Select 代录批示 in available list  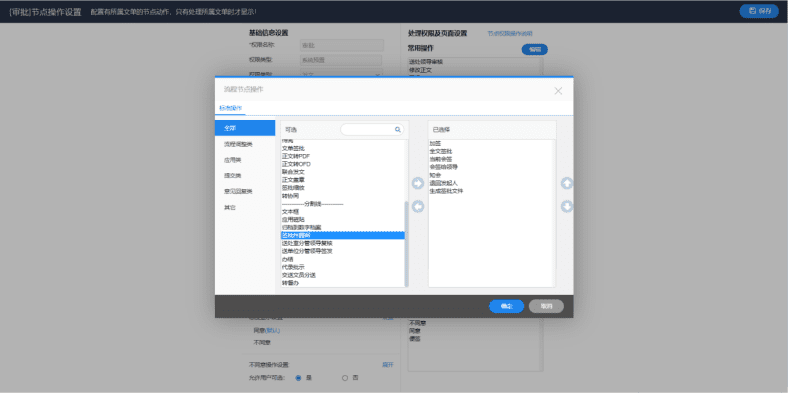[x=342, y=267]
